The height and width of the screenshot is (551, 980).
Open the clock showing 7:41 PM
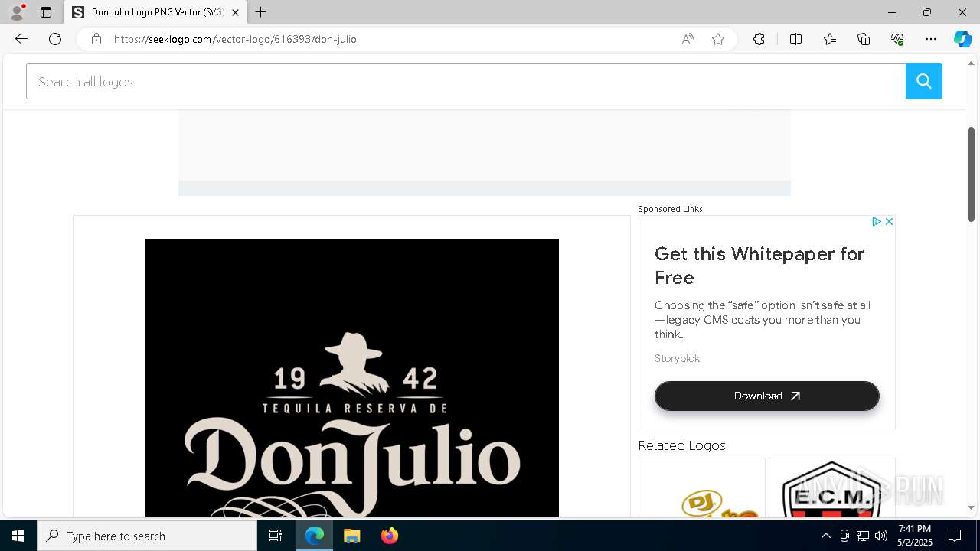pyautogui.click(x=915, y=536)
